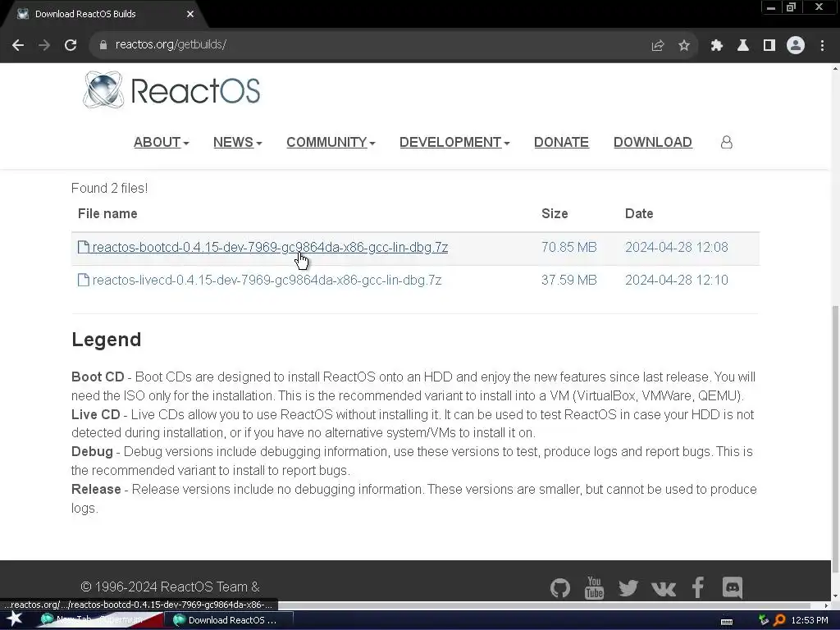Click the 37.59 MB size cell
This screenshot has height=630, width=840.
(569, 280)
